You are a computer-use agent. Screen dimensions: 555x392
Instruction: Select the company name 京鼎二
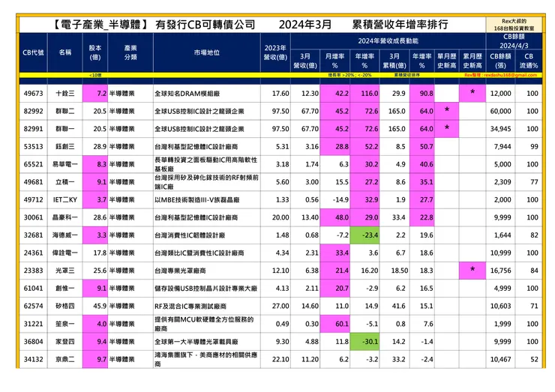point(65,359)
